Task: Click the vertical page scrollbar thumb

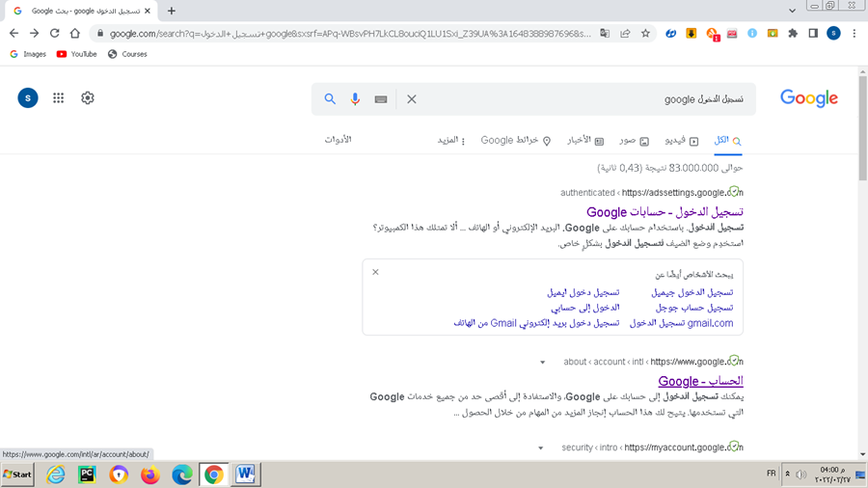Action: 863,127
